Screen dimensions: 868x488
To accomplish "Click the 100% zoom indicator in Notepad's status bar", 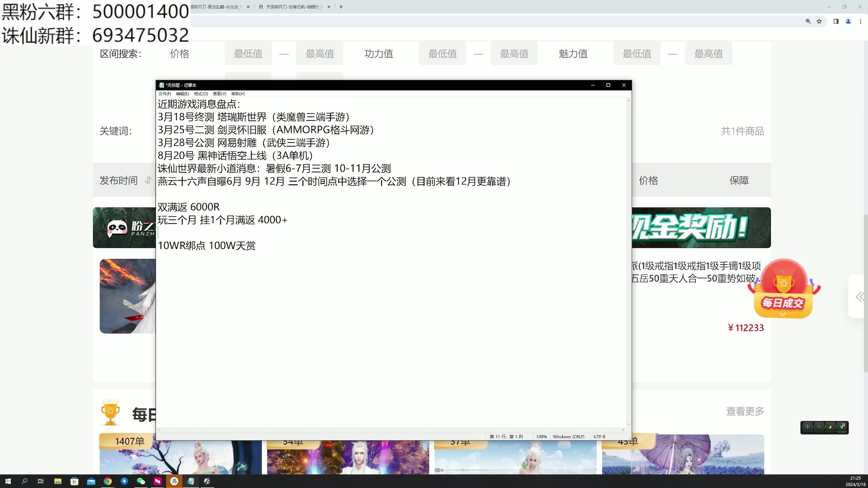I will click(541, 436).
